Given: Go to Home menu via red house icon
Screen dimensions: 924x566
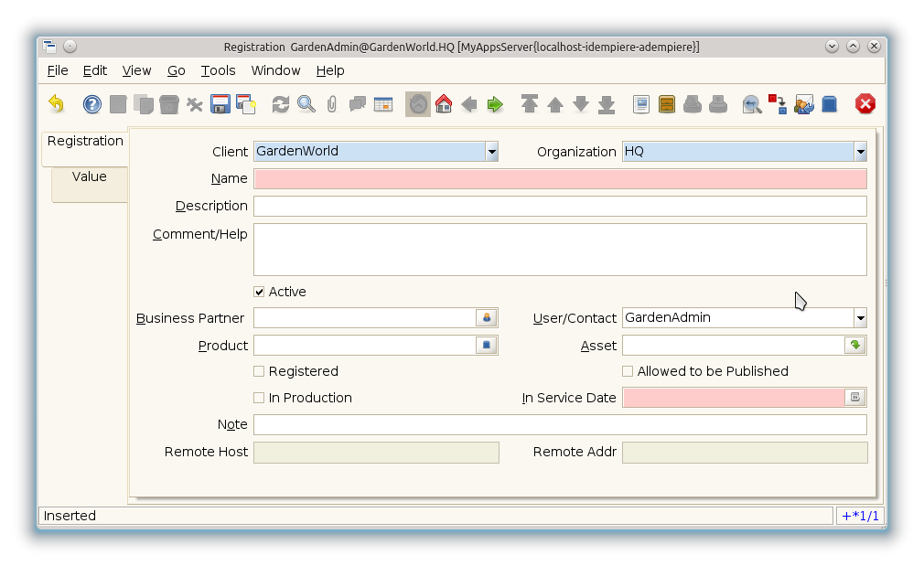Looking at the screenshot, I should [444, 104].
